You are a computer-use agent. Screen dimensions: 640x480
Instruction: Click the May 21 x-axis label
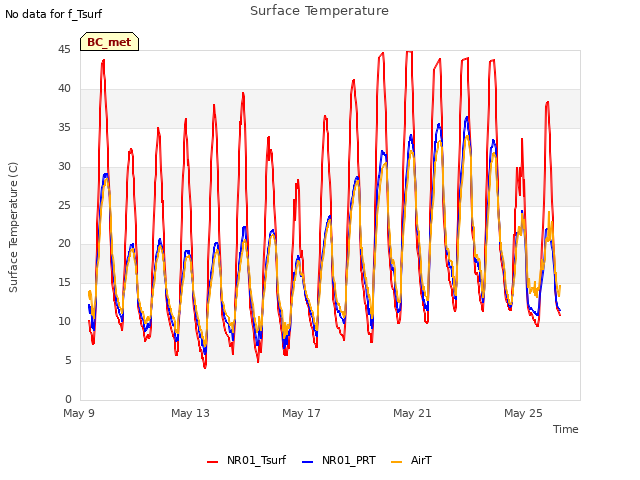412,413
